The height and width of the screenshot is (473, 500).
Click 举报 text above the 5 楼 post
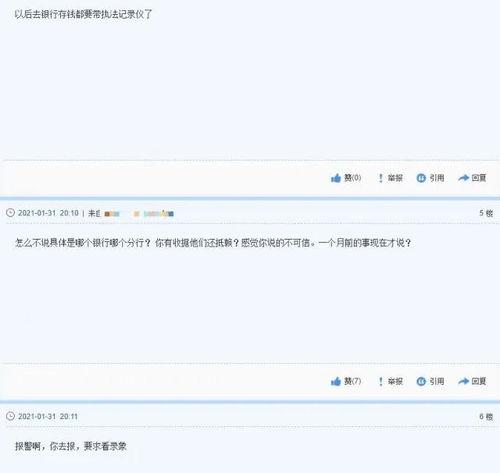pyautogui.click(x=395, y=178)
